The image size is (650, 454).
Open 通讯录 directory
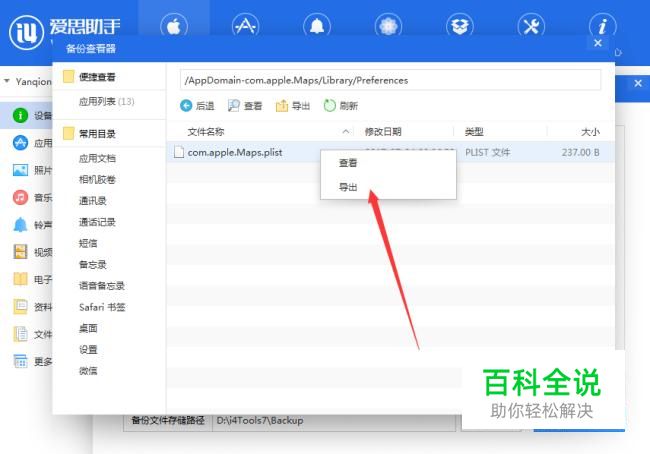(93, 201)
